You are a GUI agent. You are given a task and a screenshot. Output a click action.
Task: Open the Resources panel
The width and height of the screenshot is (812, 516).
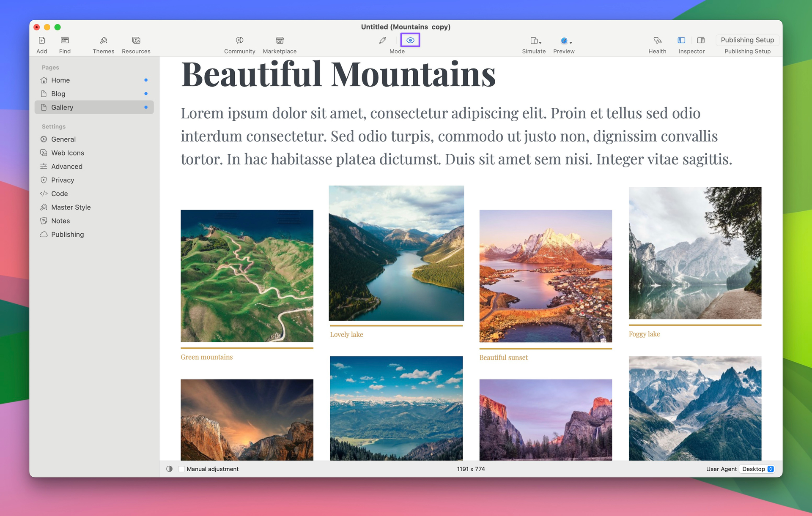coord(136,41)
